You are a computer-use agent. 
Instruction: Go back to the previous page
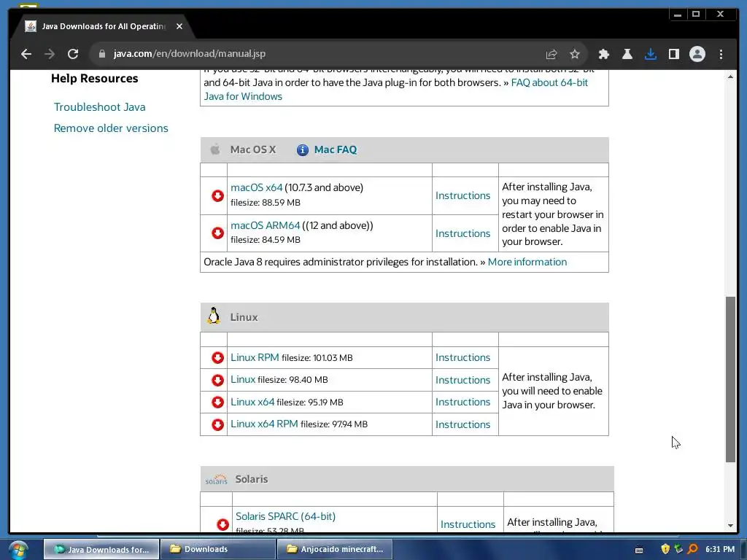pos(26,54)
